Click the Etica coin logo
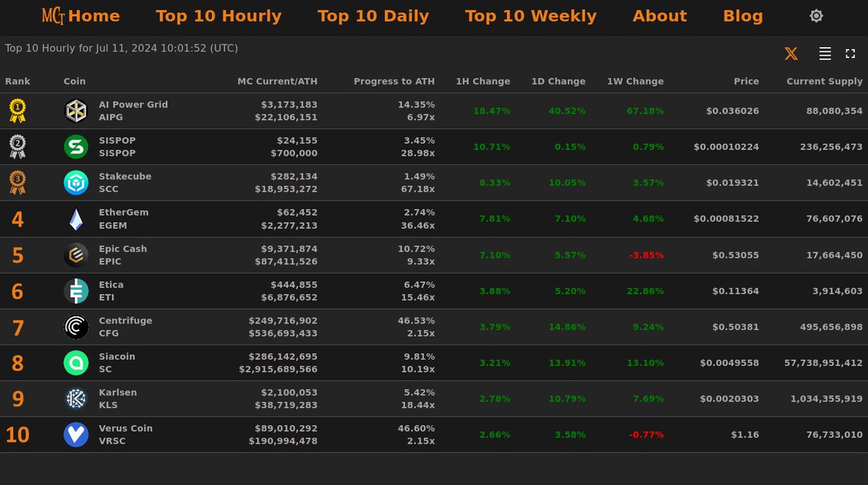 click(76, 291)
